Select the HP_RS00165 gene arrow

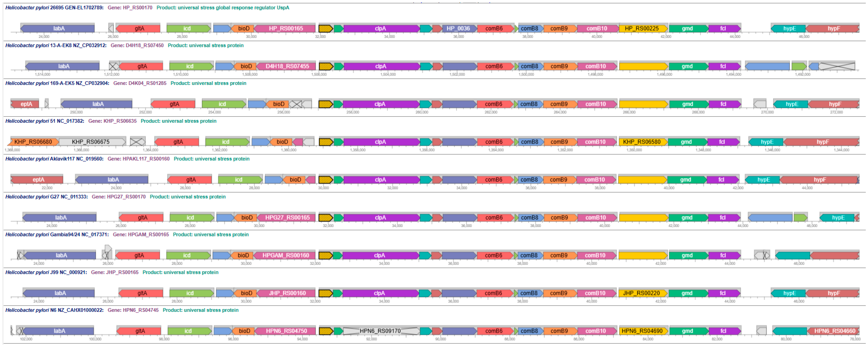tap(285, 29)
